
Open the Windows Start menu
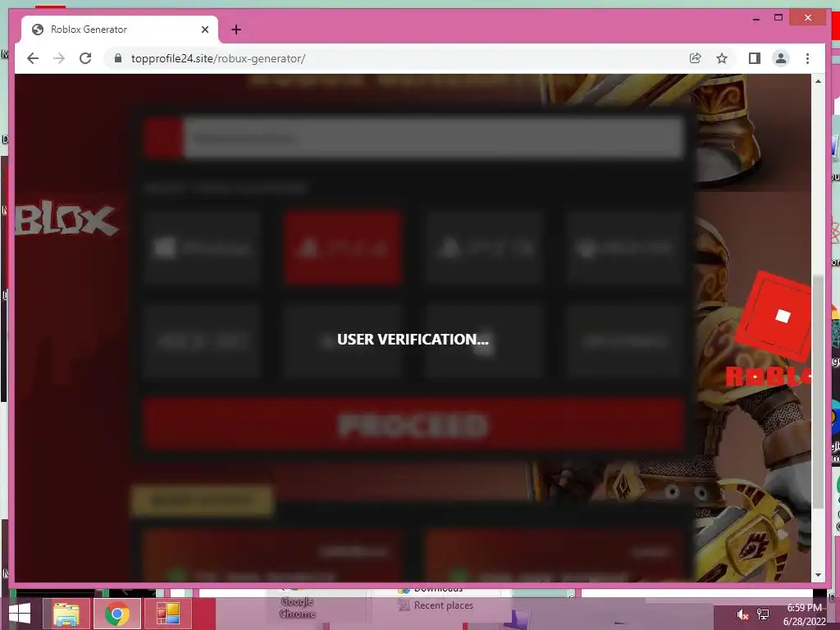20,614
